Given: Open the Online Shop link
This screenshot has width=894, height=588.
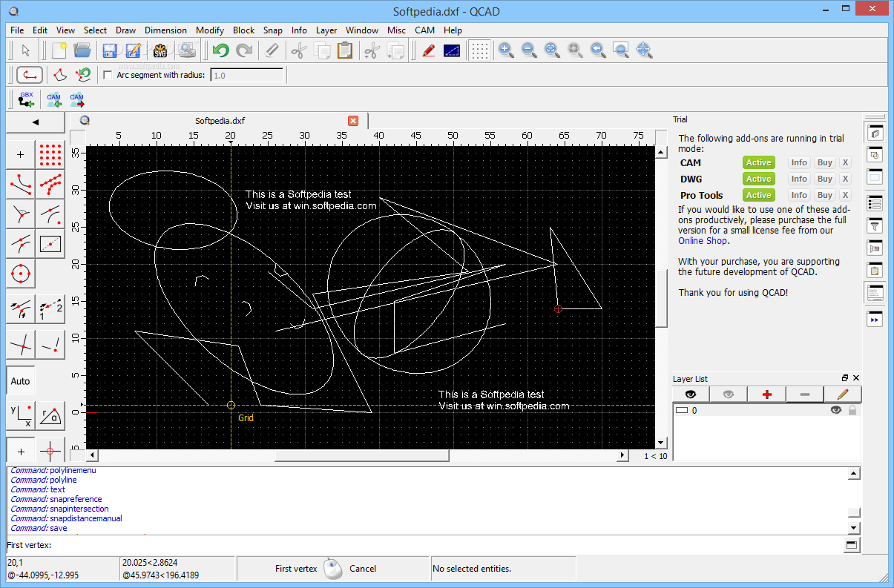Looking at the screenshot, I should click(703, 240).
